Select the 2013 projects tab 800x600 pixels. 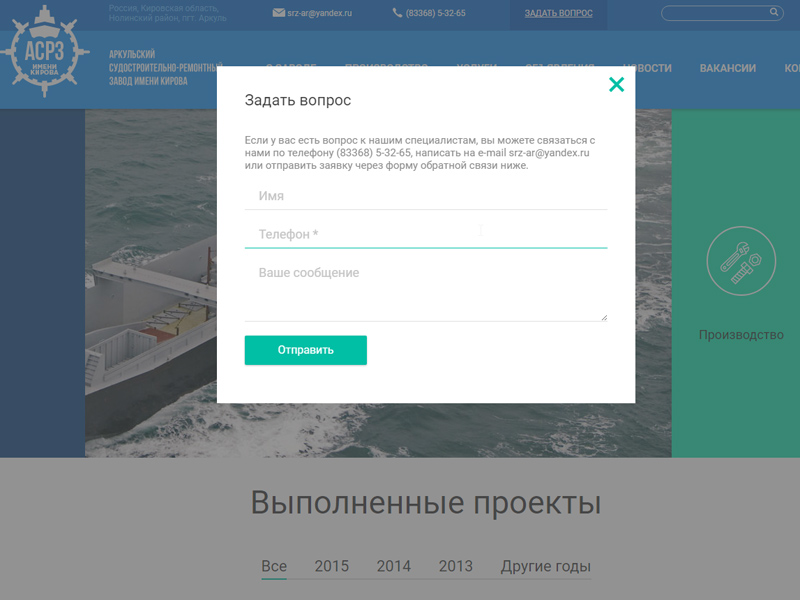pos(456,566)
